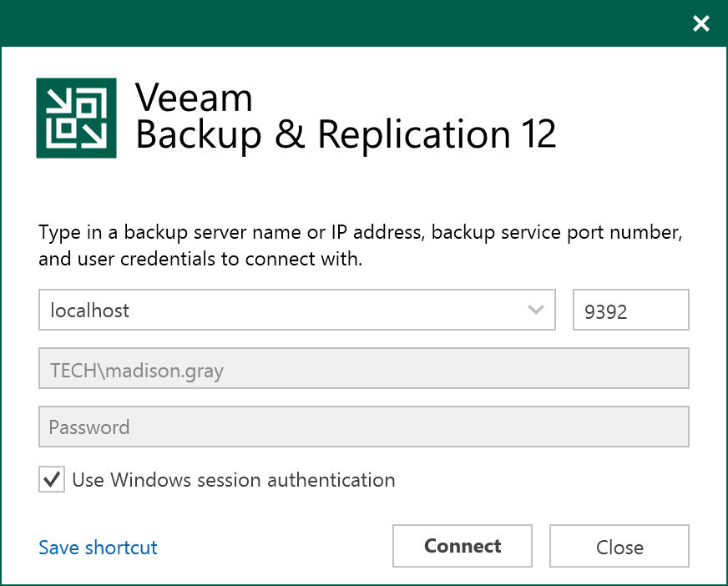Dismiss the dialog with the X button
728x586 pixels.
pyautogui.click(x=700, y=23)
